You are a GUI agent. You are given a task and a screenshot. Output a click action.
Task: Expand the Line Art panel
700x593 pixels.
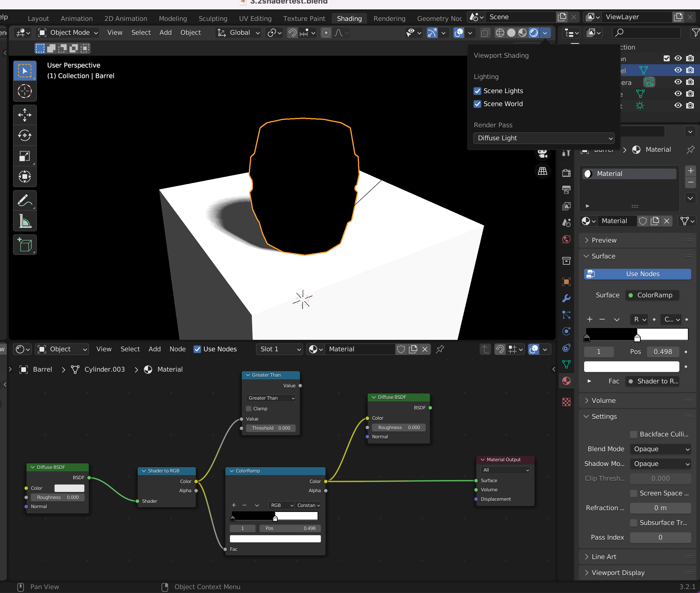tap(637, 557)
